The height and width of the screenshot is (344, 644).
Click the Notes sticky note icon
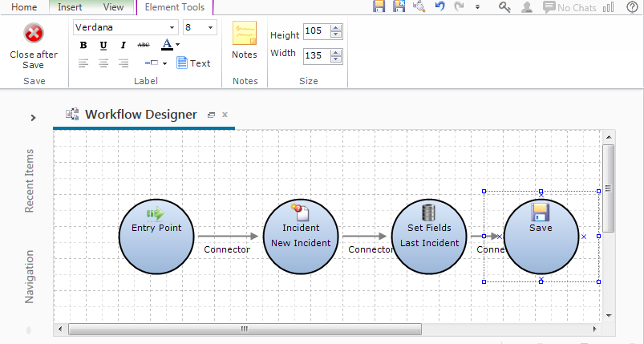pyautogui.click(x=245, y=34)
